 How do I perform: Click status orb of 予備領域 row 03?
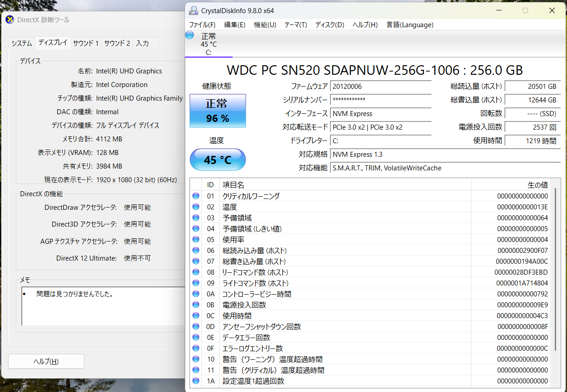click(x=196, y=218)
